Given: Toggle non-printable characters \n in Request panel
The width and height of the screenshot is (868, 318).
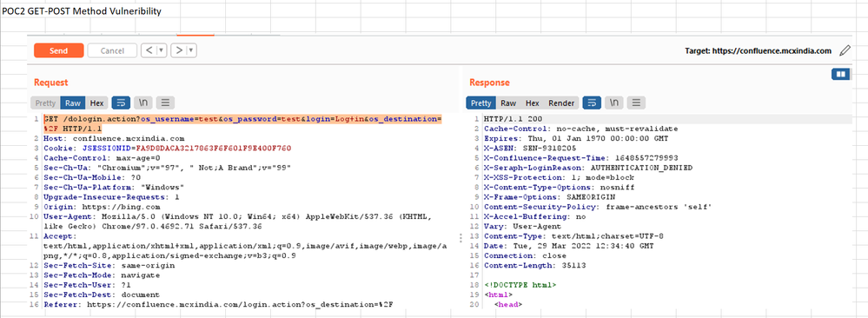Looking at the screenshot, I should (142, 103).
